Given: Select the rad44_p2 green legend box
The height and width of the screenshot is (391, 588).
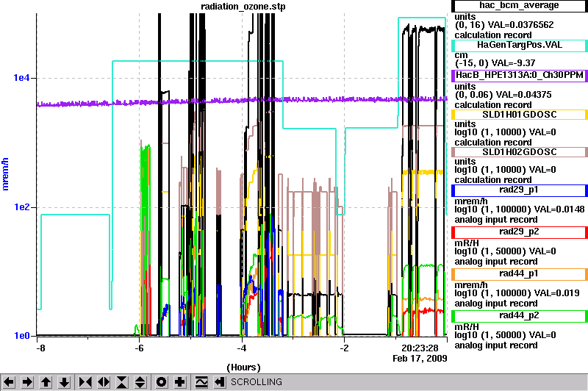Looking at the screenshot, I should click(x=520, y=316).
